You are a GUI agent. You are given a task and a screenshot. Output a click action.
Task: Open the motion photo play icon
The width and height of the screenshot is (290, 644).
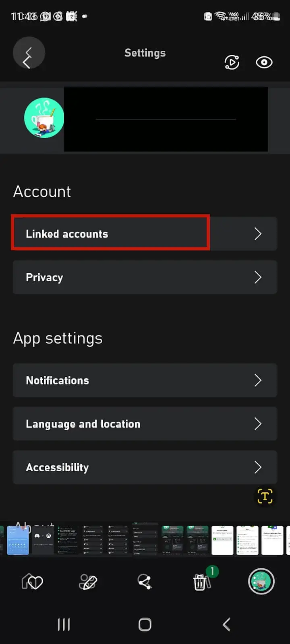[x=232, y=62]
